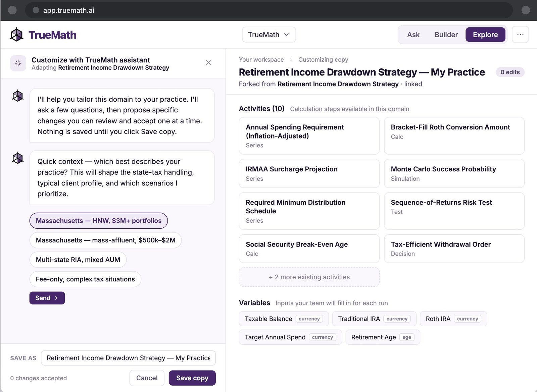Viewport: 537px width, 392px height.
Task: Open the three-dot more options menu
Action: [x=520, y=35]
